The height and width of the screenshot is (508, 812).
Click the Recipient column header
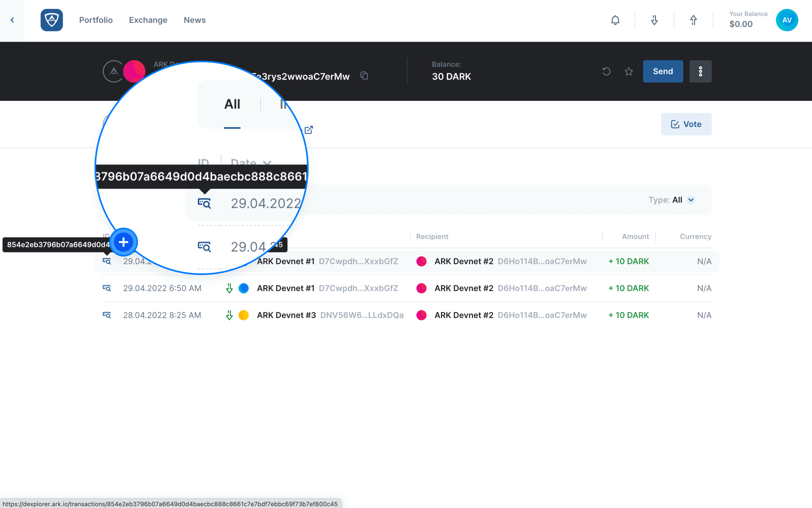click(x=432, y=237)
